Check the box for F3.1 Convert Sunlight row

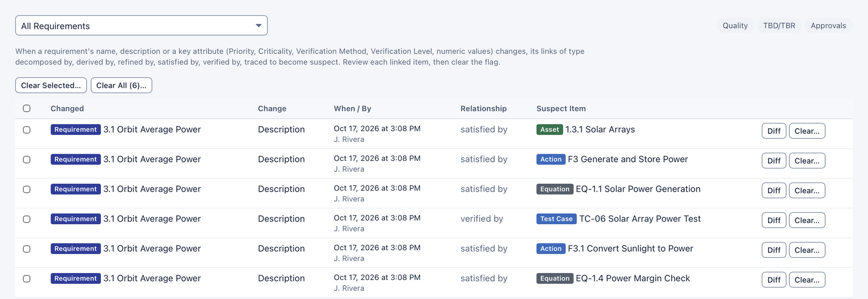pyautogui.click(x=27, y=249)
